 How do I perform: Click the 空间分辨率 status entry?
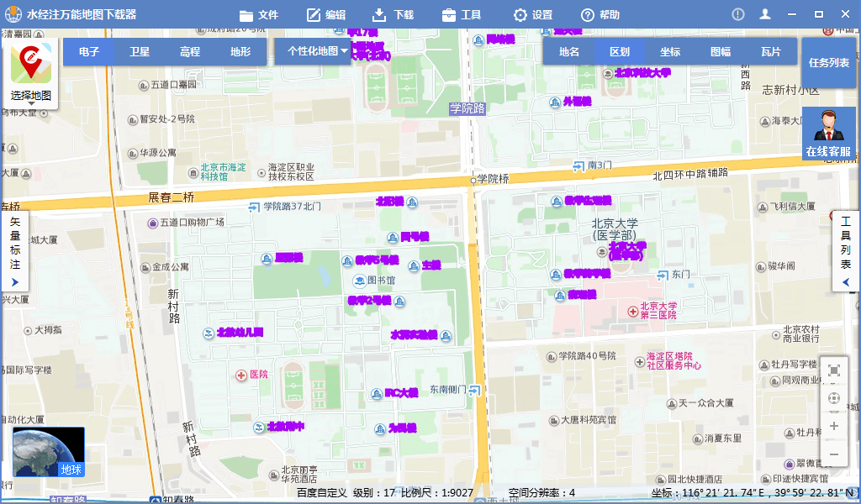[541, 492]
